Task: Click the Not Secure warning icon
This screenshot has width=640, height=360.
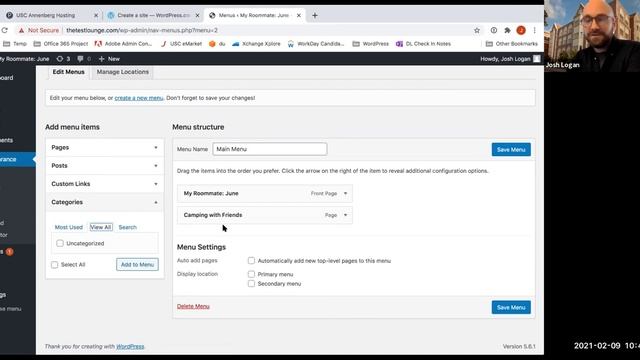Action: click(21, 30)
